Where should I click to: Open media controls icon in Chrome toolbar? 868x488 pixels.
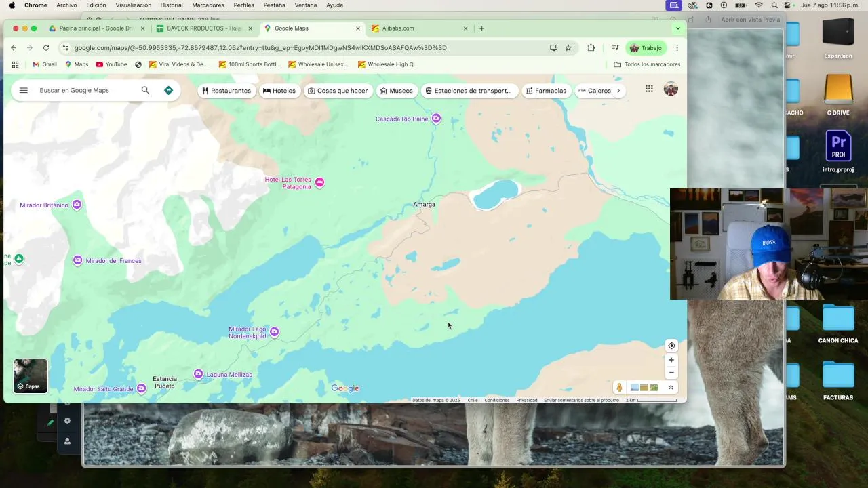(615, 47)
